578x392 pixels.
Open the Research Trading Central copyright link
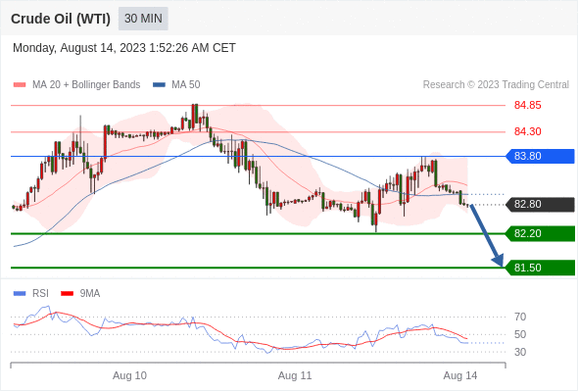496,85
